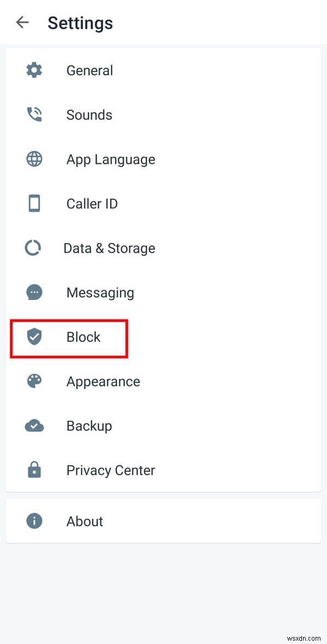
Task: Click the Caller ID phone icon
Action: click(34, 203)
